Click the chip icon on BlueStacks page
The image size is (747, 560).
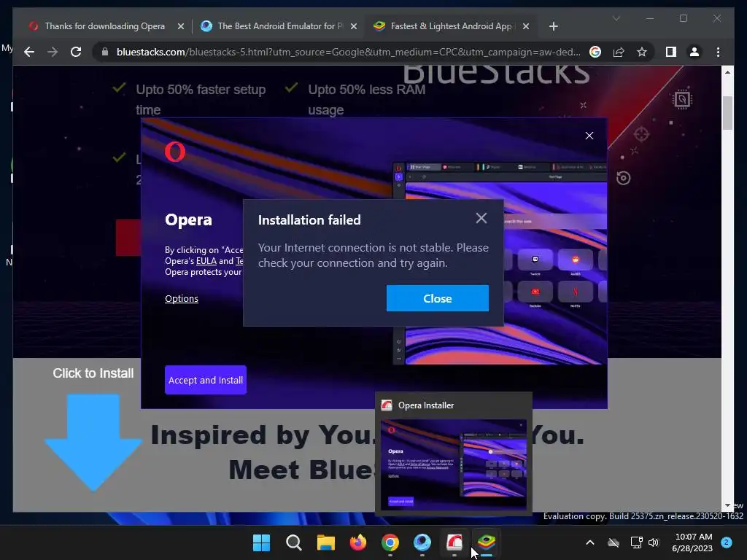pyautogui.click(x=682, y=99)
